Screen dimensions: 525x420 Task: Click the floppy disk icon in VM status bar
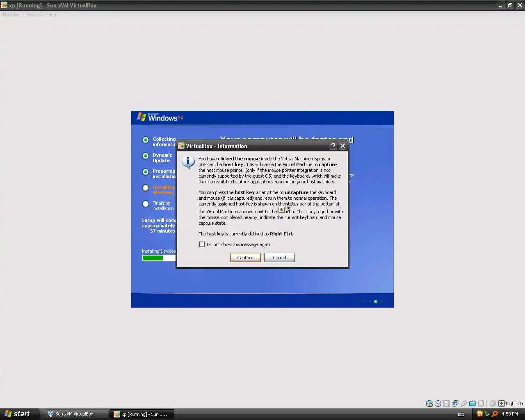coord(447,404)
